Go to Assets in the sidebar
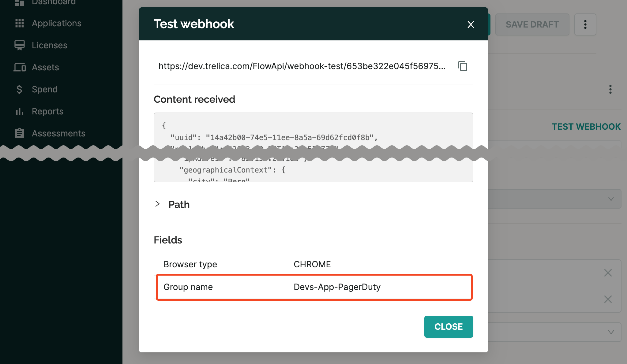627x364 pixels. point(45,67)
